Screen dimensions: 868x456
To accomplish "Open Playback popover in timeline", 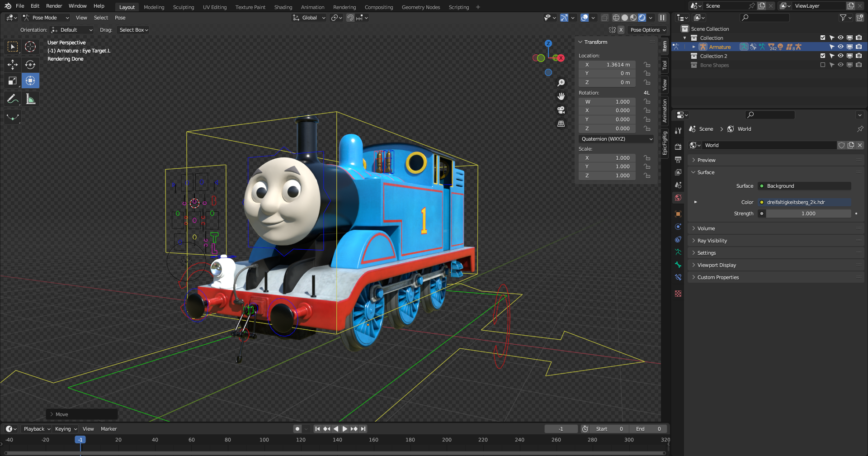I will coord(37,429).
